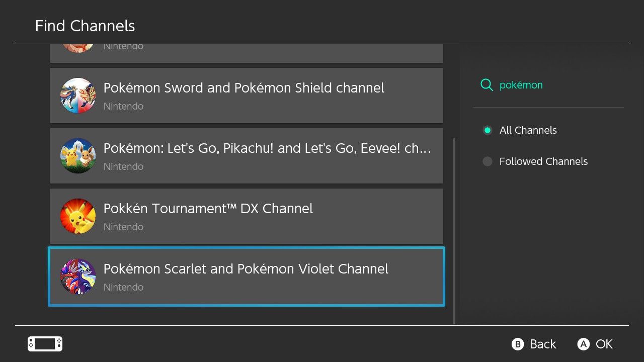
Task: Click the Scarlet and Violet channel icon
Action: tap(77, 277)
